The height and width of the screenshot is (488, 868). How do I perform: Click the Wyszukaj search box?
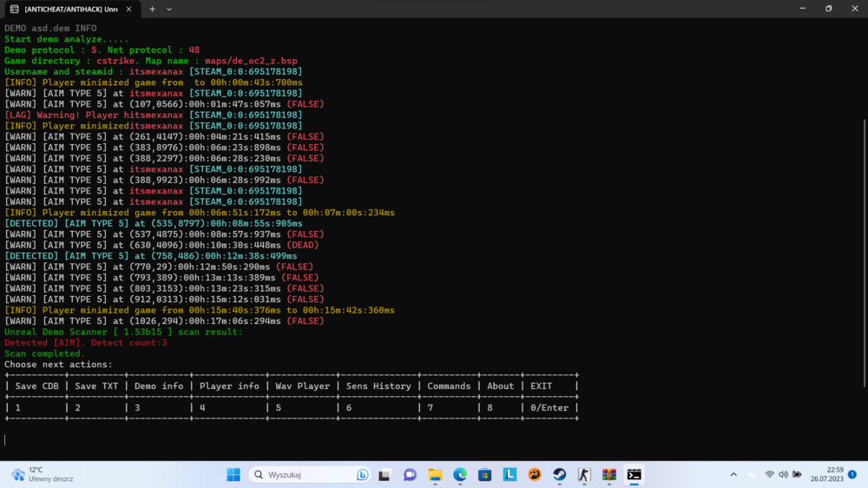310,475
